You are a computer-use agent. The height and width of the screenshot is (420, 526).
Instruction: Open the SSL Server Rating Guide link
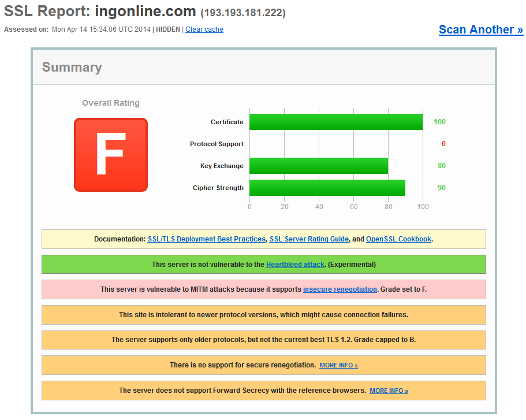(x=309, y=239)
